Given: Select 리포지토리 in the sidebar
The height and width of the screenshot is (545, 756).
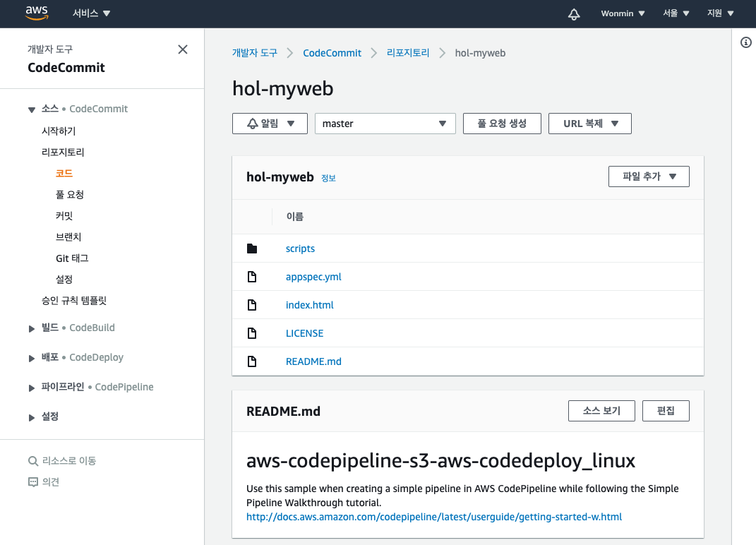Looking at the screenshot, I should click(x=63, y=152).
